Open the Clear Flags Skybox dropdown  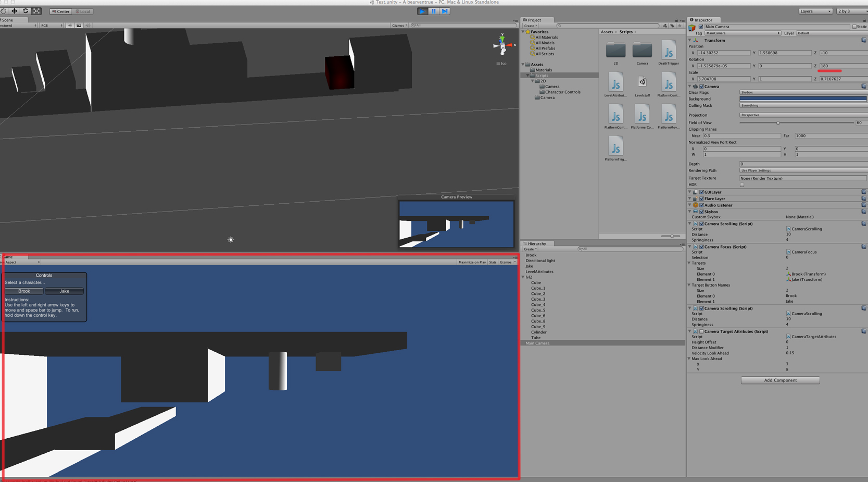tap(803, 92)
